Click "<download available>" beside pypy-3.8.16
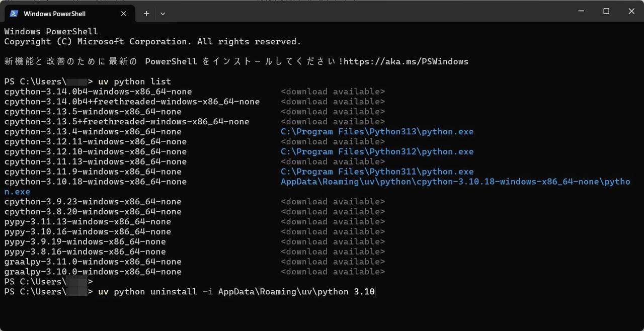 point(333,252)
